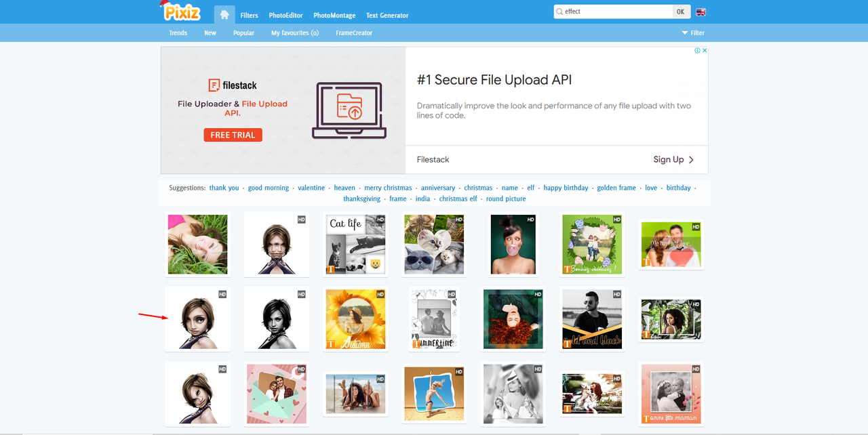
Task: Click the Sign Up link in the ad
Action: pyautogui.click(x=673, y=159)
